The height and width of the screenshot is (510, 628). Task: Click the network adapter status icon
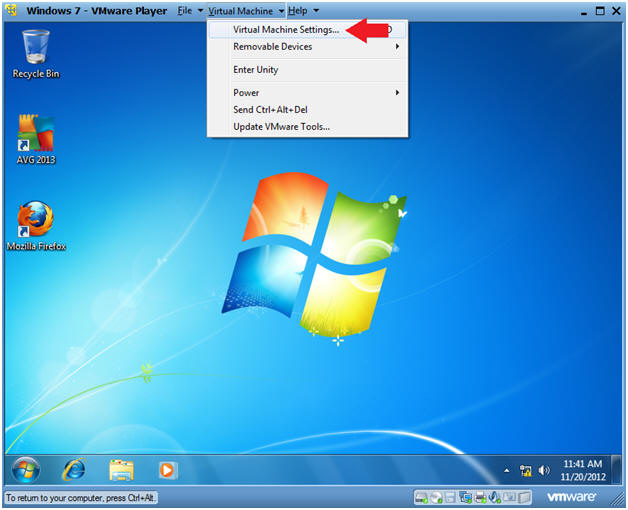[465, 498]
